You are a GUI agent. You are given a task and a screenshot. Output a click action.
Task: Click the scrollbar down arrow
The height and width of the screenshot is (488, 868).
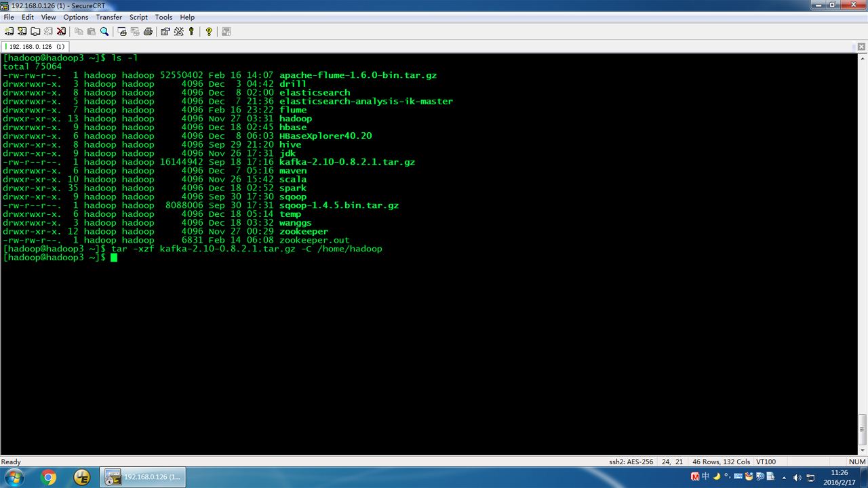[x=863, y=451]
